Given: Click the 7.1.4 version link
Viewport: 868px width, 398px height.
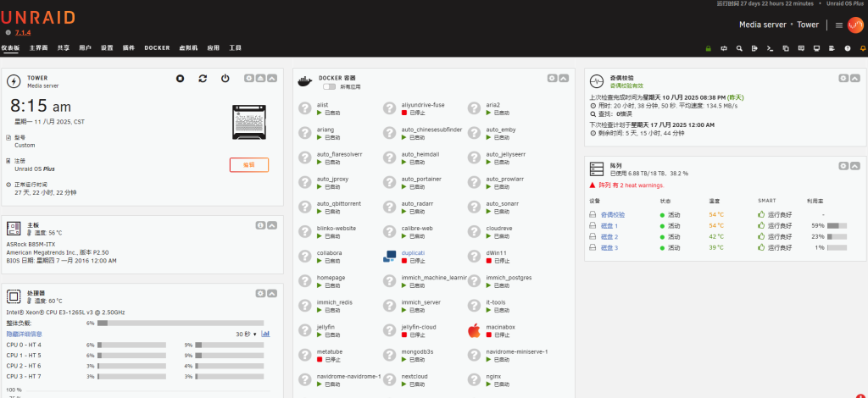Looking at the screenshot, I should coord(23,33).
